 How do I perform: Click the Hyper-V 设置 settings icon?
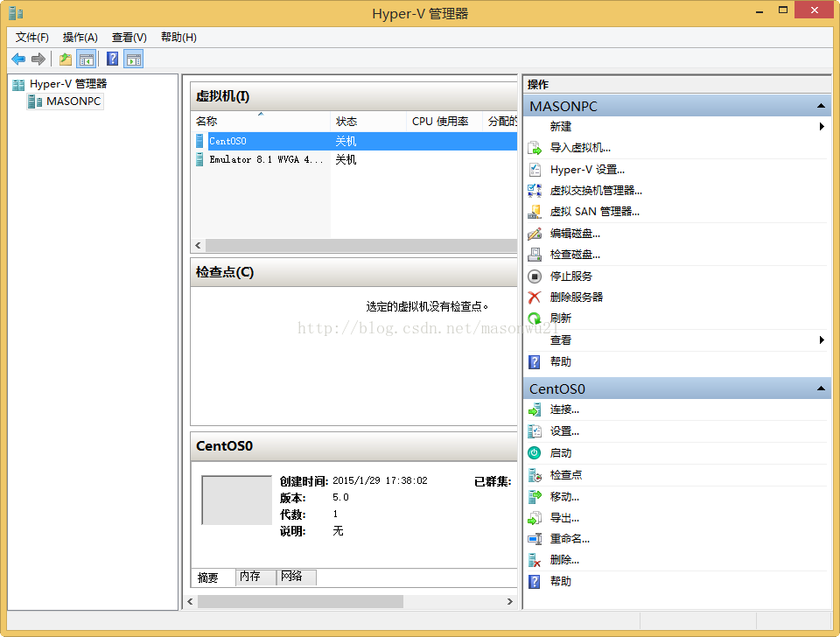[535, 170]
